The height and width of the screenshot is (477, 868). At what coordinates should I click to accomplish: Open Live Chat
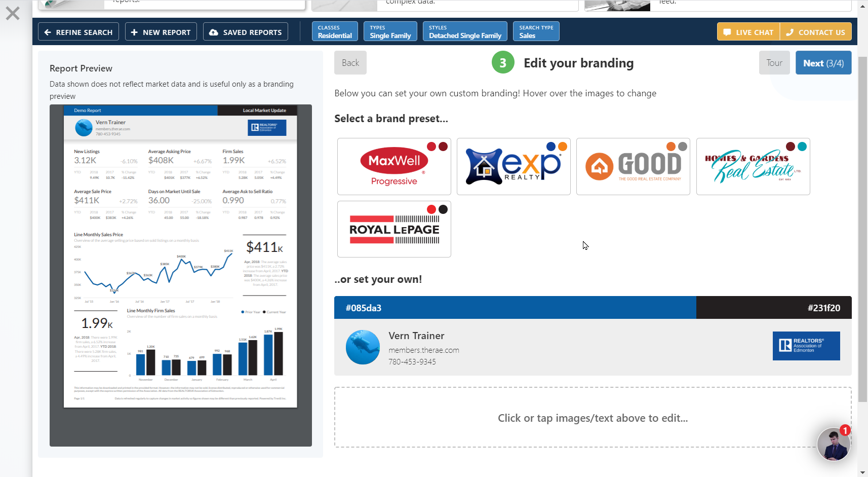748,32
